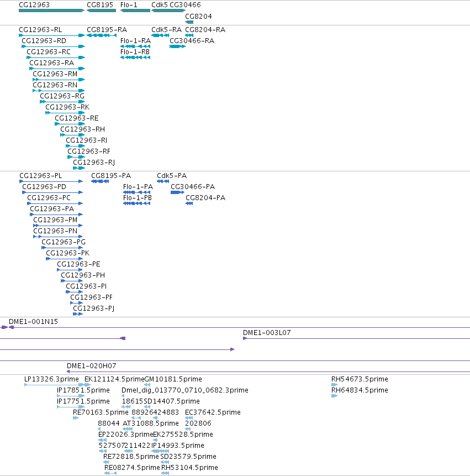Click the 202806 feature label
This screenshot has width=470, height=476.
click(x=198, y=423)
